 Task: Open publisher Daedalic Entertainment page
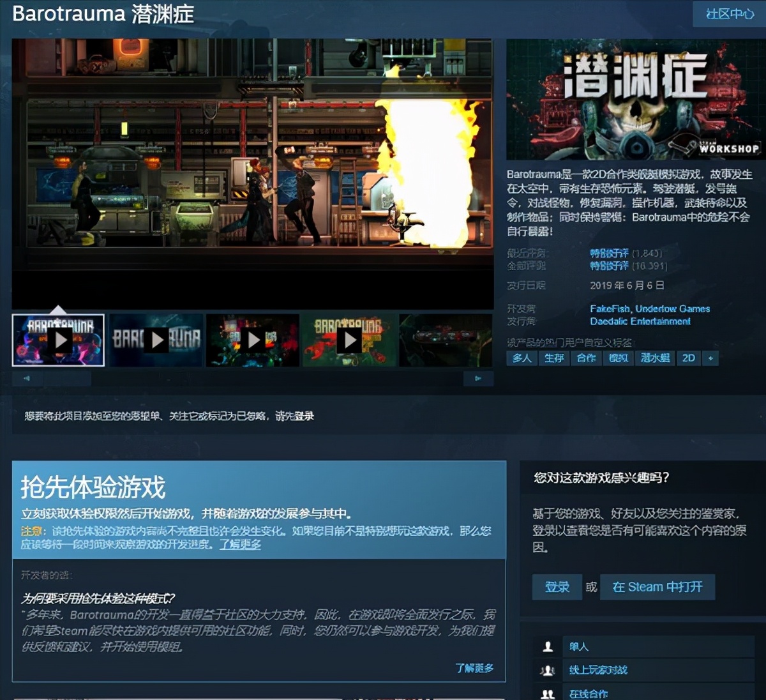coord(640,321)
